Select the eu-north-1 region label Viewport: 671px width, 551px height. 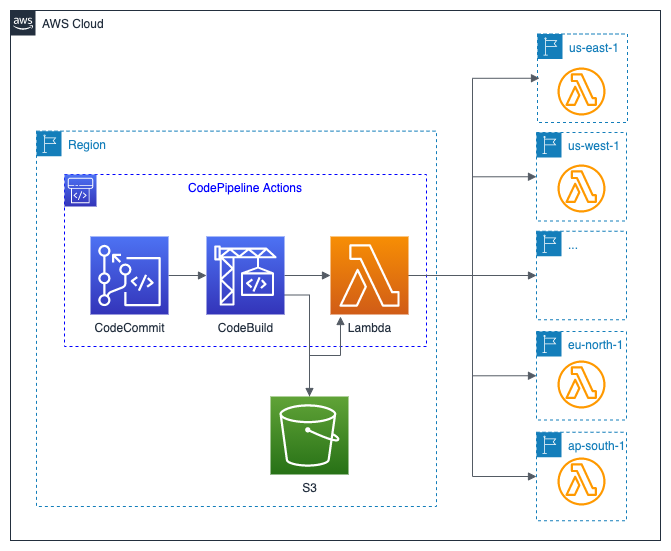tap(595, 345)
